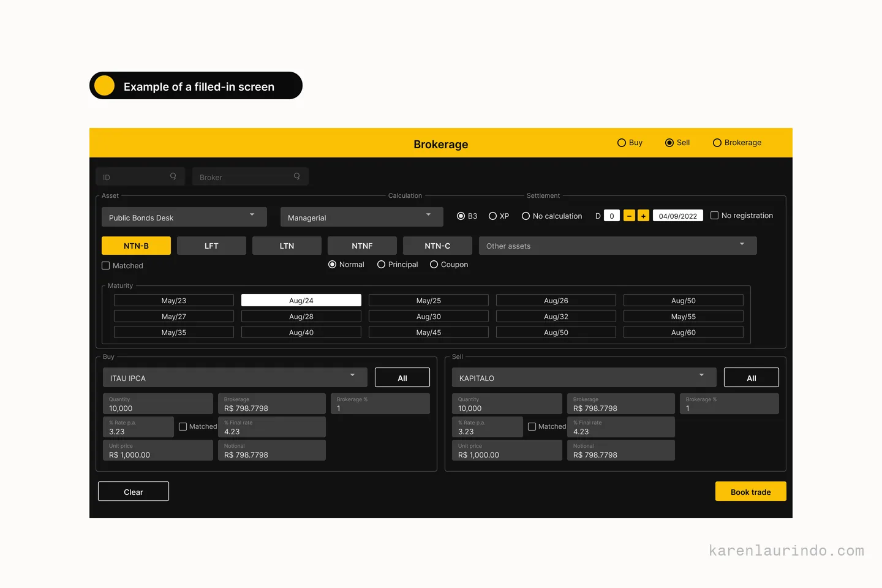Toggle Matched checkbox in Sell panel
This screenshot has height=588, width=882.
532,427
